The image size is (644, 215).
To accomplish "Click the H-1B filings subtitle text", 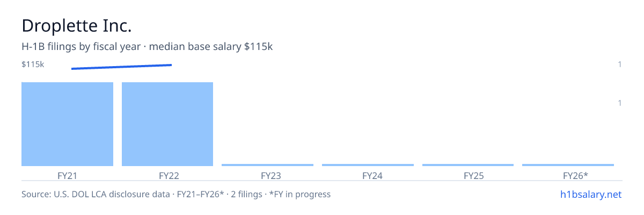I will pyautogui.click(x=147, y=47).
